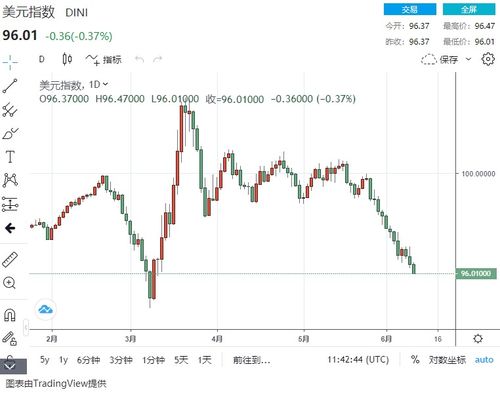500x396 pixels.
Task: Click the 4月 label on time axis
Action: (217, 339)
